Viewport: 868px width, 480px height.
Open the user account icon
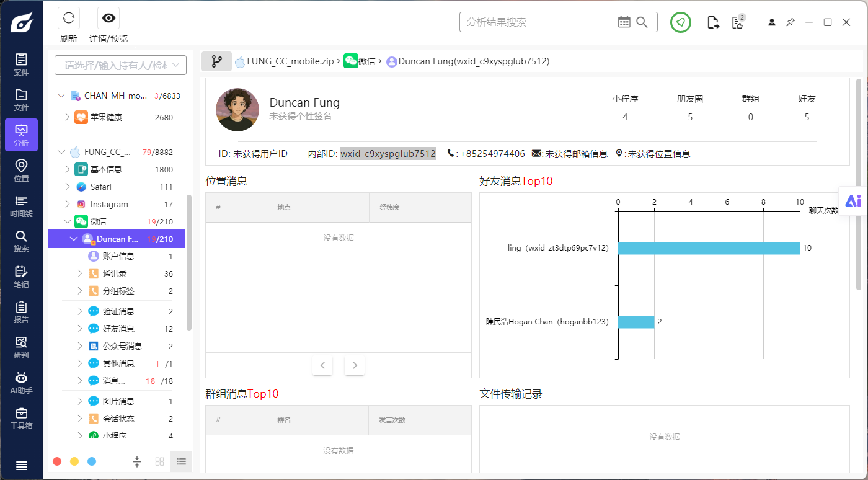point(772,22)
